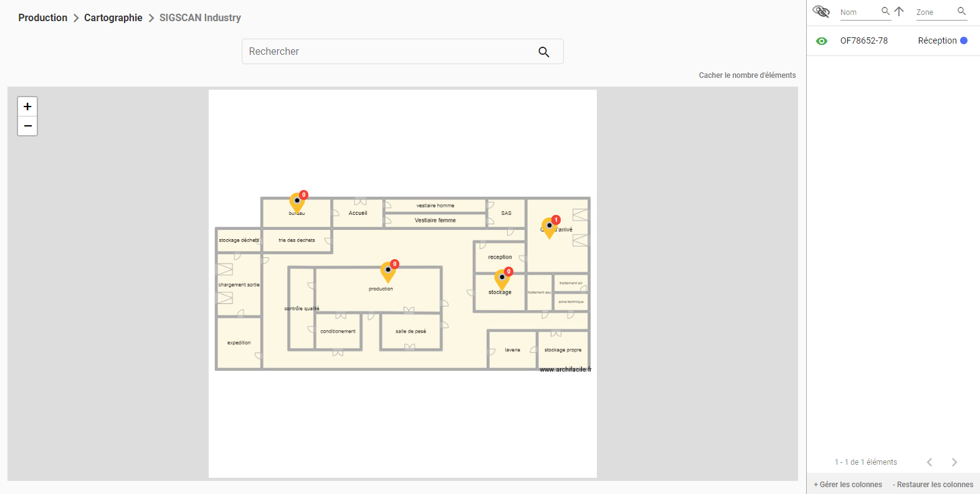Viewport: 980px width, 494px height.
Task: Zoom in on the map
Action: click(27, 107)
